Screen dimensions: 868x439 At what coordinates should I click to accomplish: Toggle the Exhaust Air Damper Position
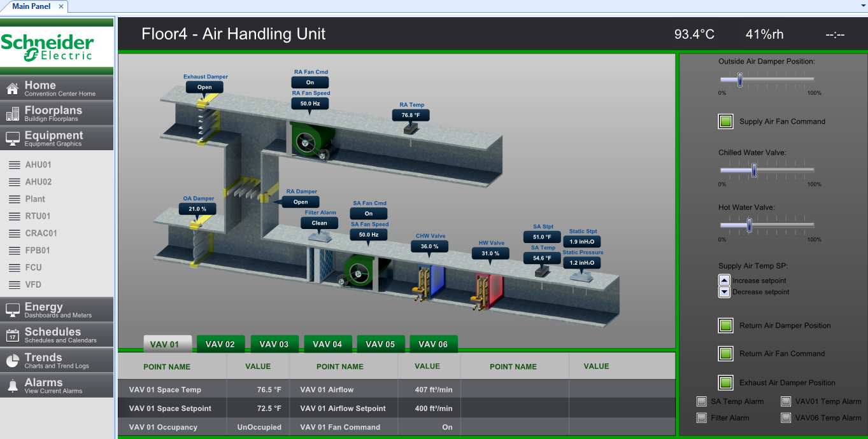click(x=725, y=382)
